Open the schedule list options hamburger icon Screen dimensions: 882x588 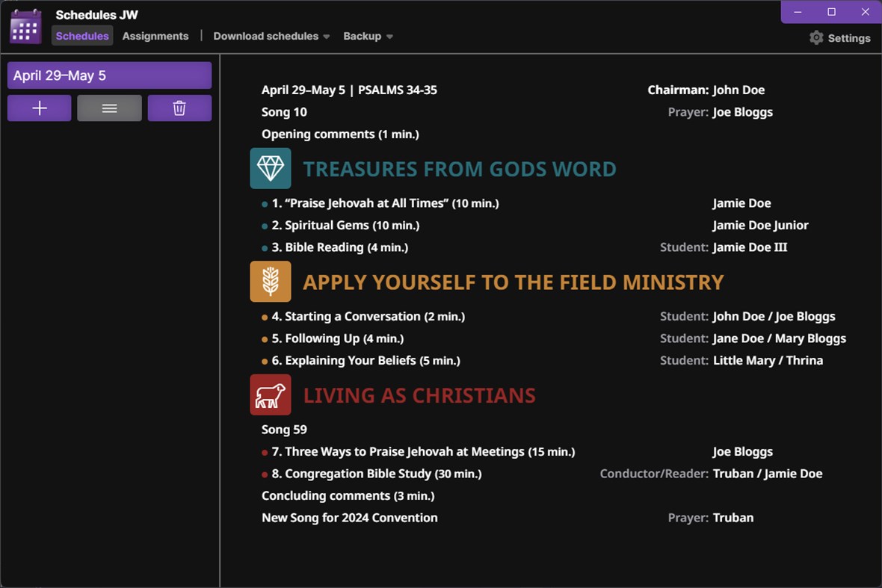[x=109, y=108]
